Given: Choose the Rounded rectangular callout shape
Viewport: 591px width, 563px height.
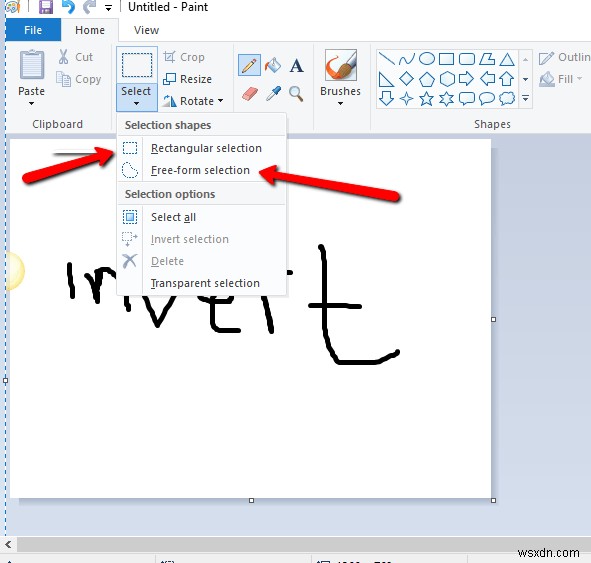Looking at the screenshot, I should 467,99.
